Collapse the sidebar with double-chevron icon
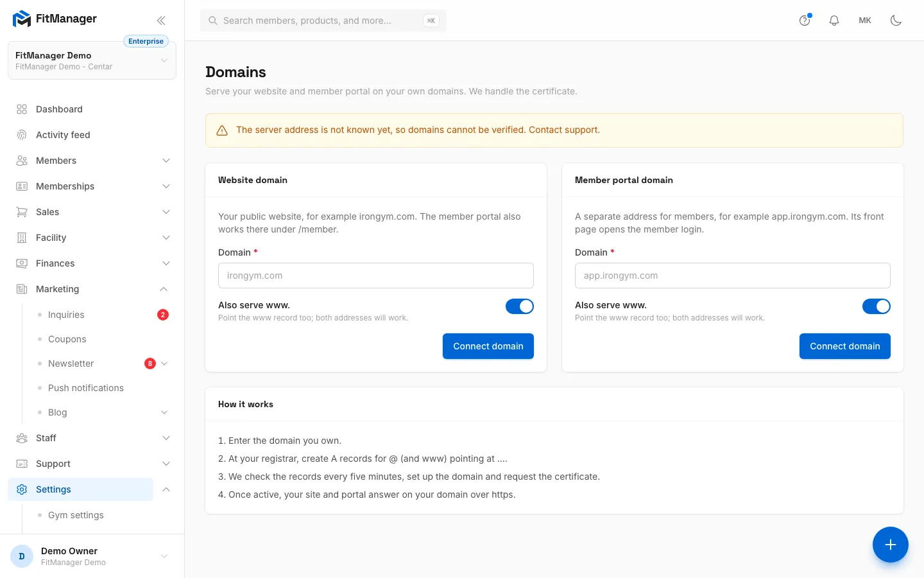The image size is (924, 578). click(161, 21)
